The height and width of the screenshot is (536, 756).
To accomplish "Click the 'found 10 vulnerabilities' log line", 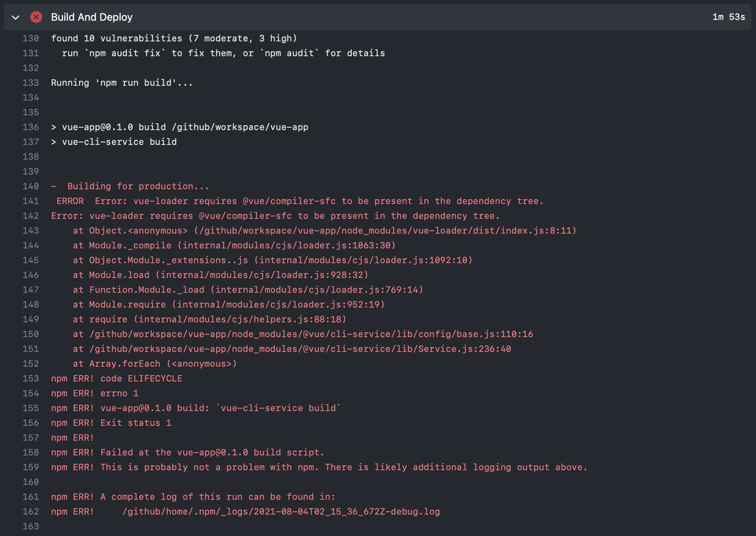I will (174, 38).
